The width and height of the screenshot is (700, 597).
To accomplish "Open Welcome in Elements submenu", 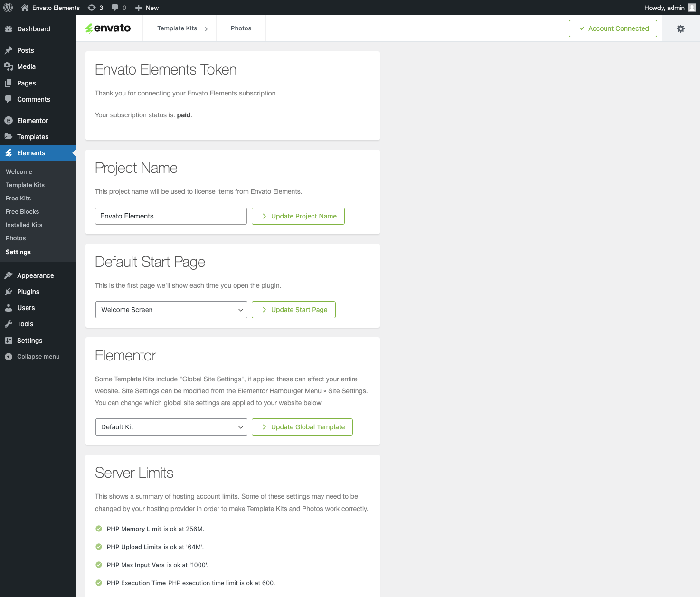I will click(19, 171).
